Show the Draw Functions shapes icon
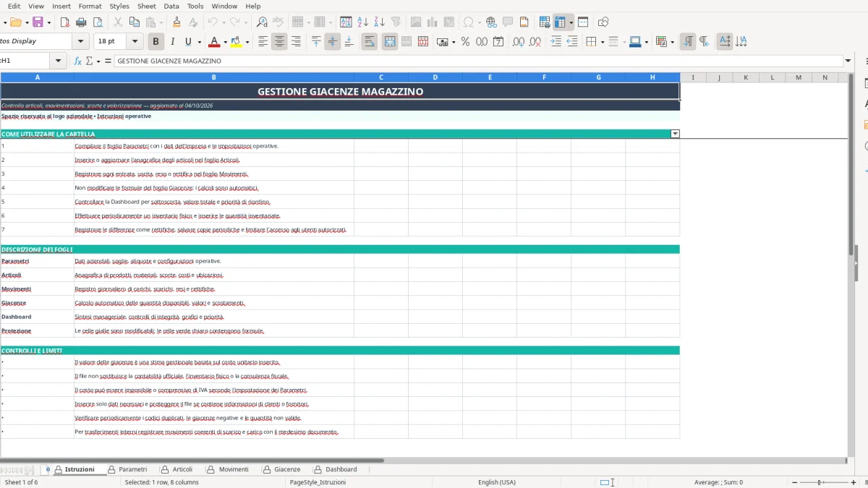Screen dimensions: 868x488 [x=603, y=22]
